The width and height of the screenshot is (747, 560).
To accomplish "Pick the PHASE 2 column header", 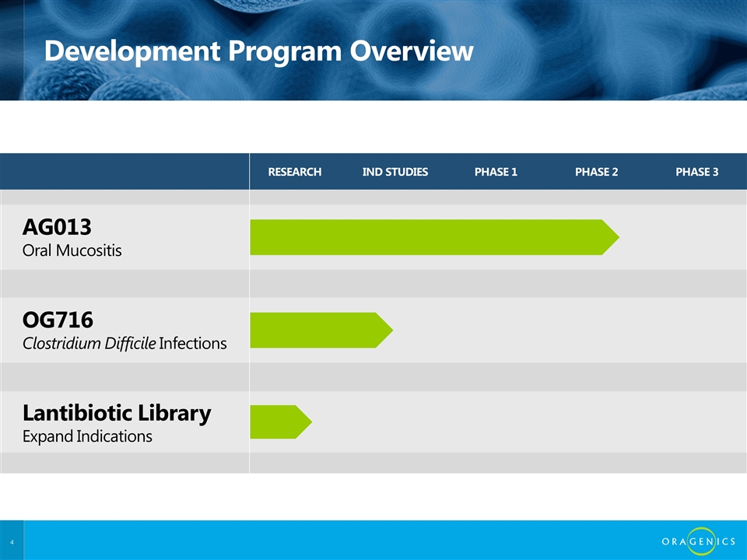I will pyautogui.click(x=596, y=172).
